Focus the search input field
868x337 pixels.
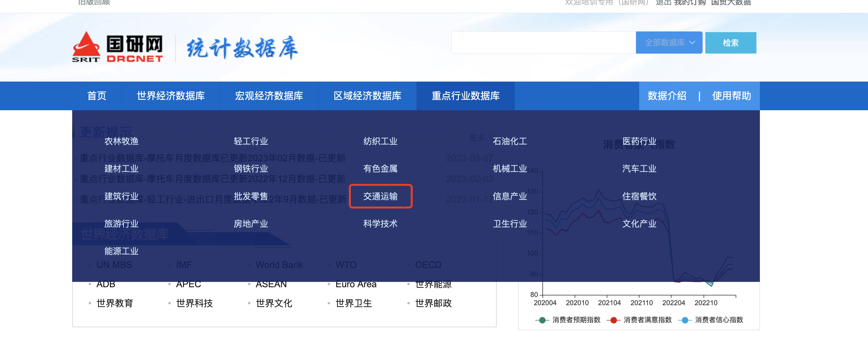pos(543,43)
